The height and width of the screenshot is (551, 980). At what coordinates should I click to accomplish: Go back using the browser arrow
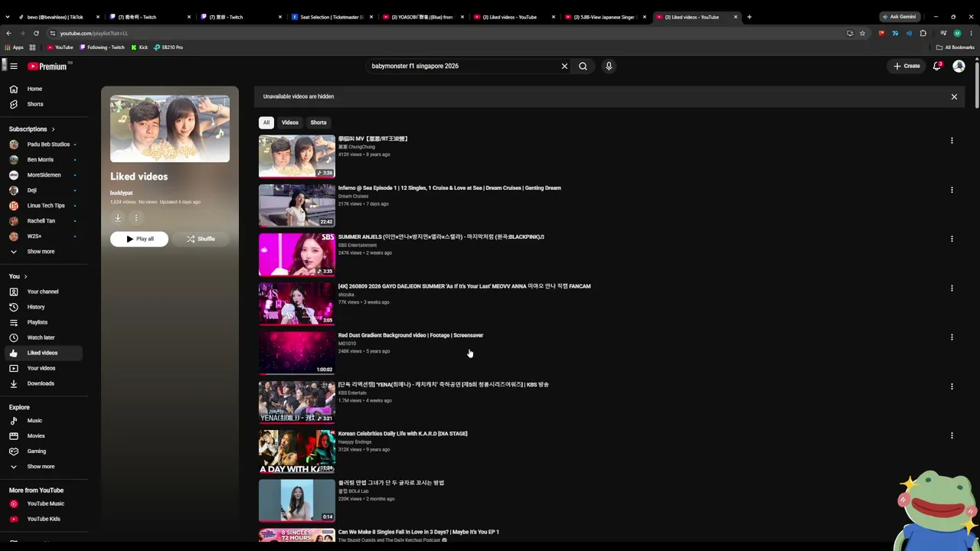8,33
